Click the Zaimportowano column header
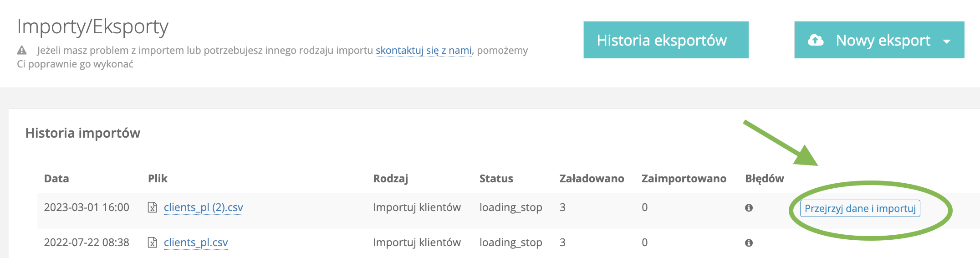The height and width of the screenshot is (258, 980). click(x=684, y=179)
